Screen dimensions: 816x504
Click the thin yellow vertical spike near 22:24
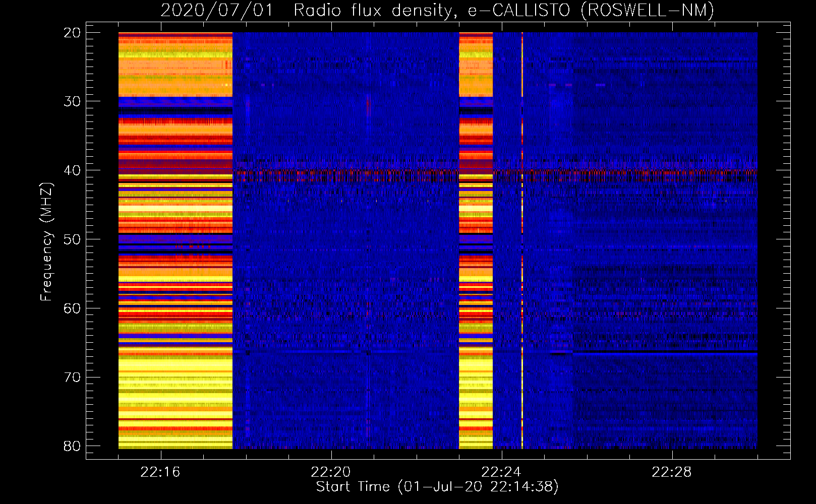522,240
